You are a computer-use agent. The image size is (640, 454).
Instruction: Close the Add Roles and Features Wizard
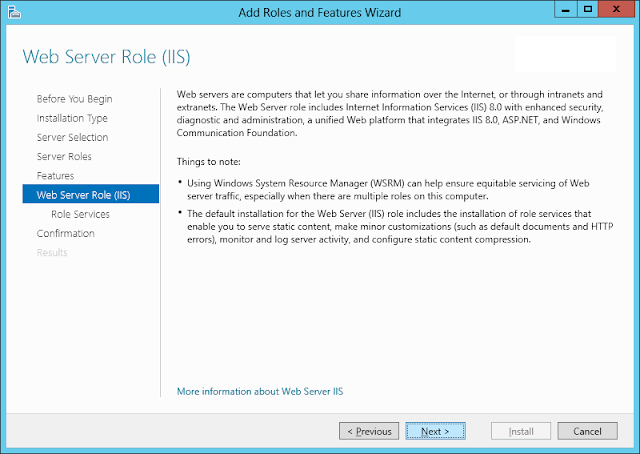pyautogui.click(x=616, y=9)
